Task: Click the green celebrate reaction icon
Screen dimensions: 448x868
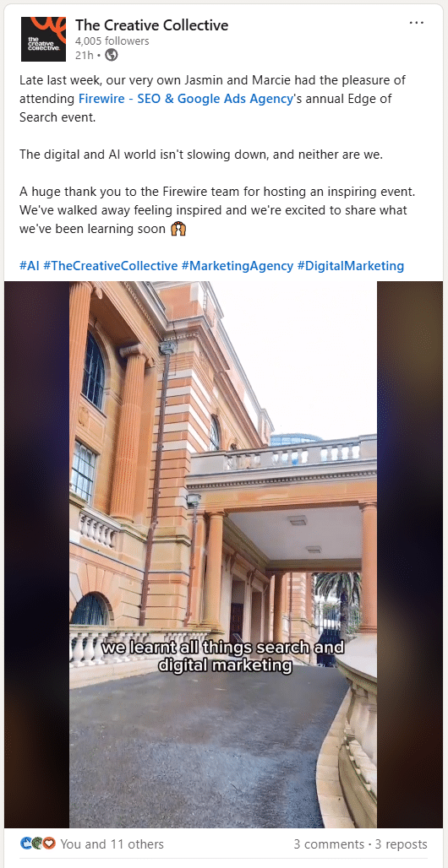Action: coord(38,844)
